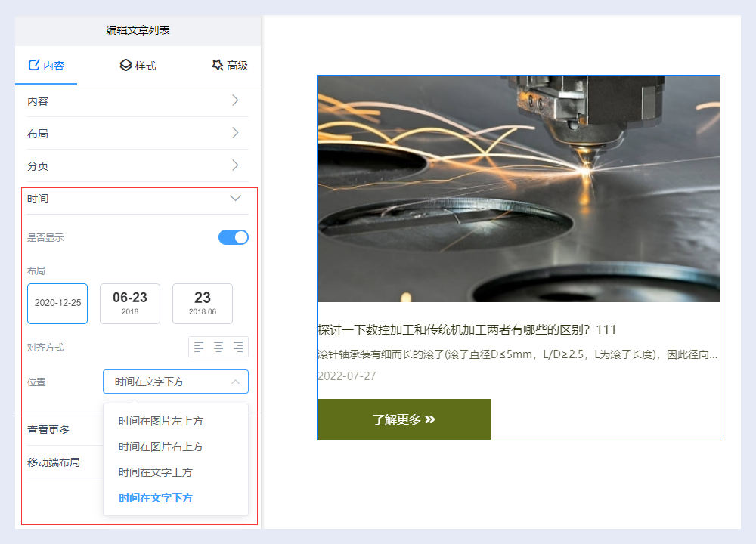
Task: Select the left align icon
Action: (x=199, y=347)
